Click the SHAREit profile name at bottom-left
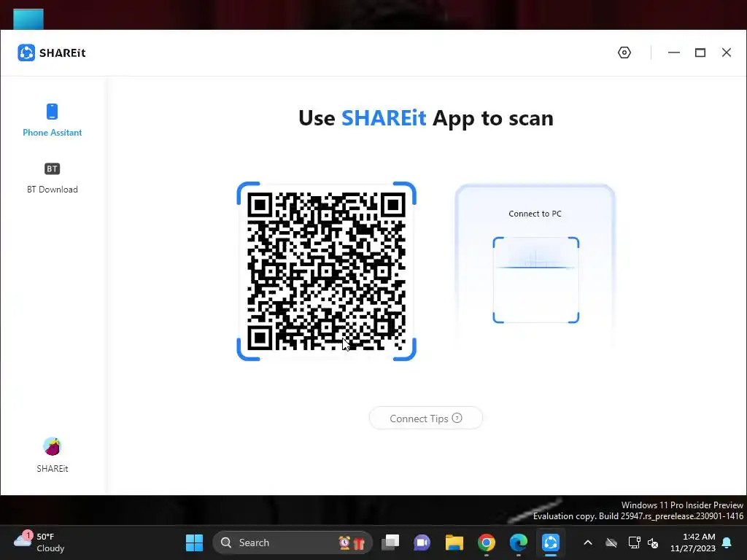This screenshot has width=747, height=560. (52, 469)
